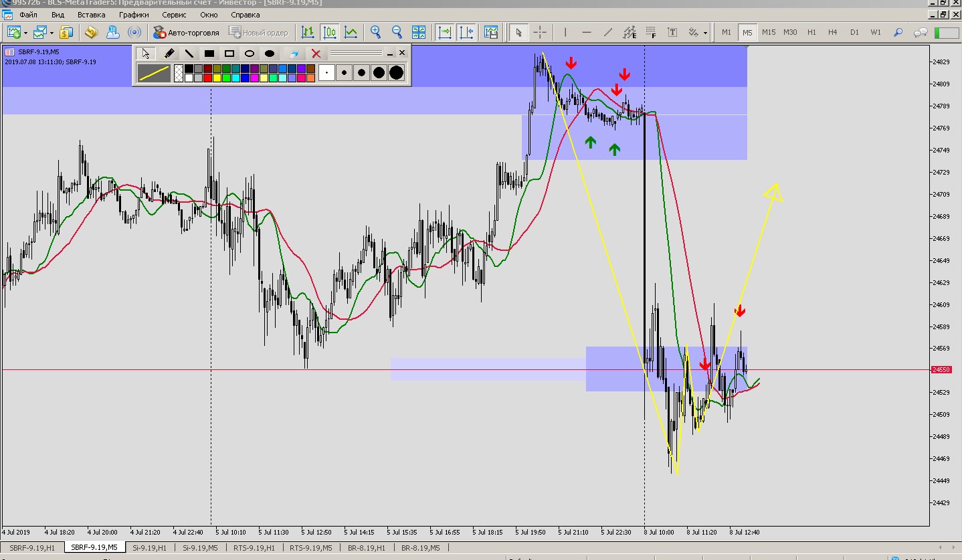The height and width of the screenshot is (560, 962).
Task: Select the cursor arrow tool in main toolbar
Action: (518, 32)
